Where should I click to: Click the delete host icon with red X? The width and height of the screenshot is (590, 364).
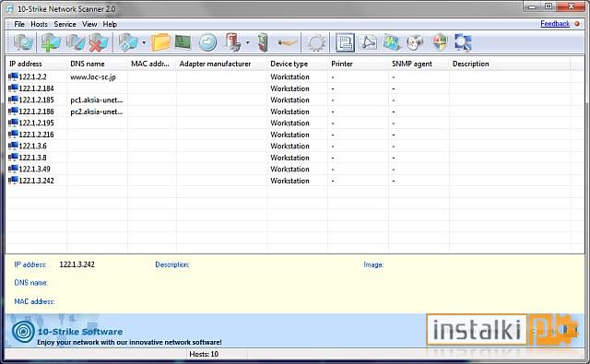point(99,42)
